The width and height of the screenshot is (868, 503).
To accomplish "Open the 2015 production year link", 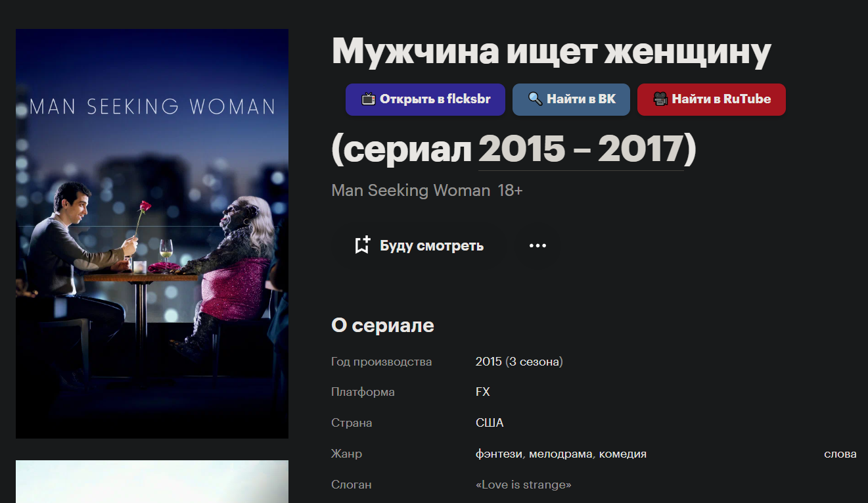I will (489, 362).
